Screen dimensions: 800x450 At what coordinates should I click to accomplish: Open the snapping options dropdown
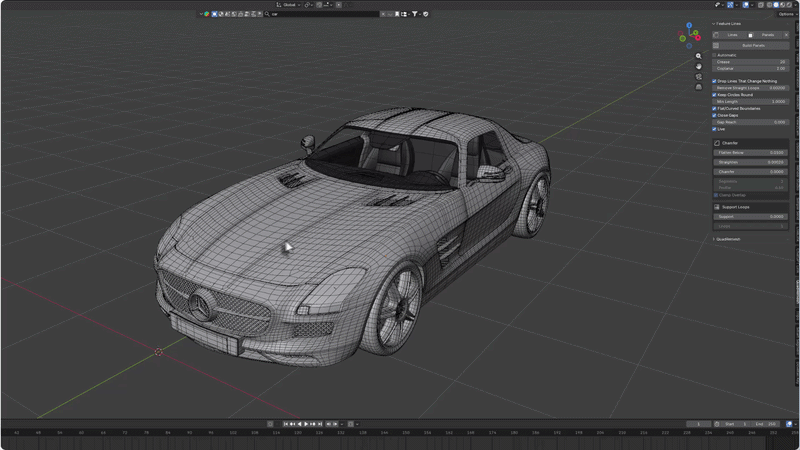click(327, 5)
